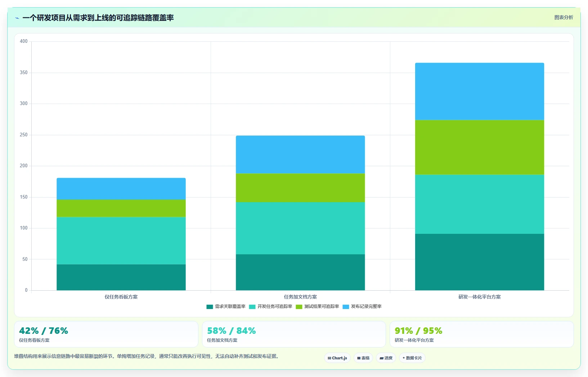The width and height of the screenshot is (588, 377).
Task: Toggle the 测试结果可追踪率 legend entry
Action: [x=317, y=306]
